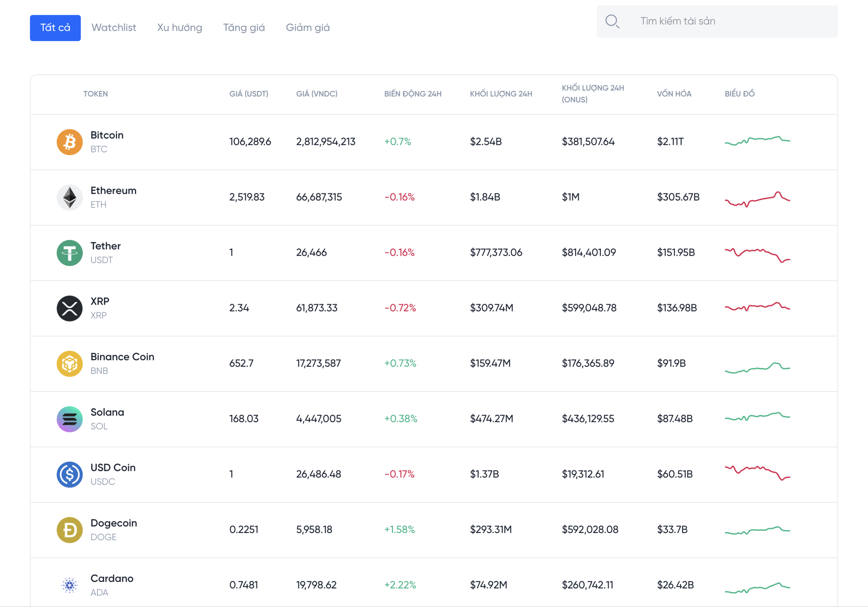
Task: Click the XRP black logo icon
Action: click(70, 308)
